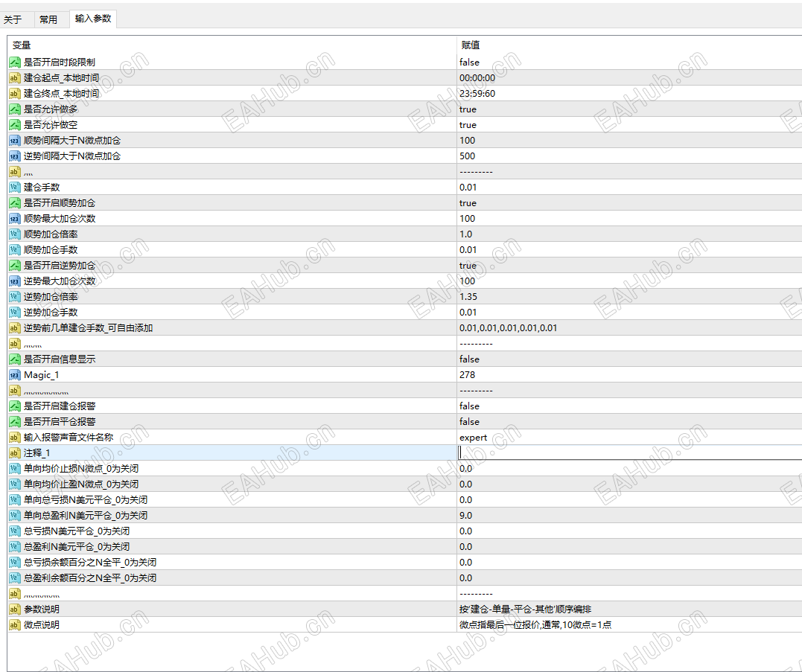Screen dimensions: 802x672
Task: Click the 赋值 column header
Action: coord(471,45)
